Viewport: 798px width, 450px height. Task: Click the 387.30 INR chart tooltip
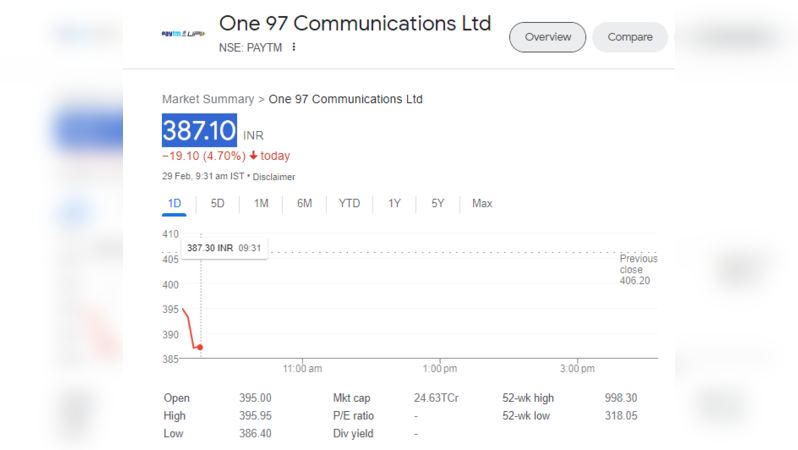tap(224, 248)
